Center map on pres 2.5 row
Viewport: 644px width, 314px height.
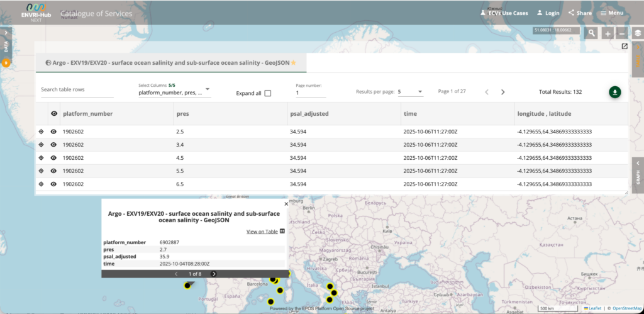click(42, 132)
